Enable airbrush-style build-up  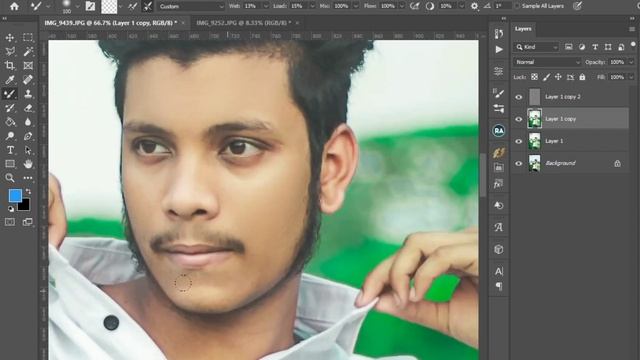415,6
